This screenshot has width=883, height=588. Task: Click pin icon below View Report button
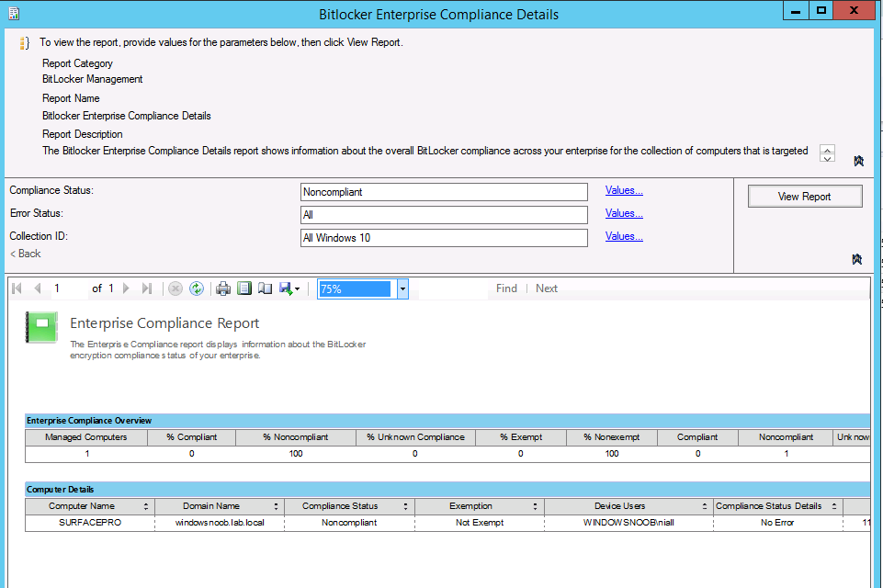(857, 259)
